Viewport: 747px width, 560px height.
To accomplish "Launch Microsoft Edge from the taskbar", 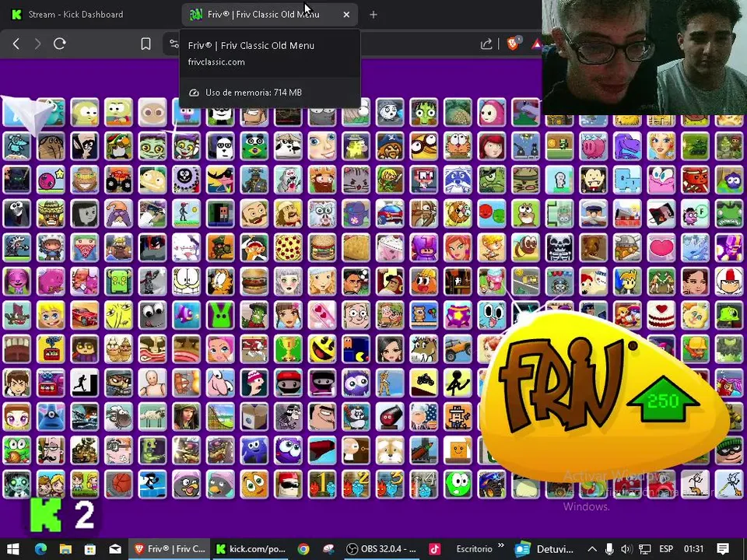I will (41, 549).
